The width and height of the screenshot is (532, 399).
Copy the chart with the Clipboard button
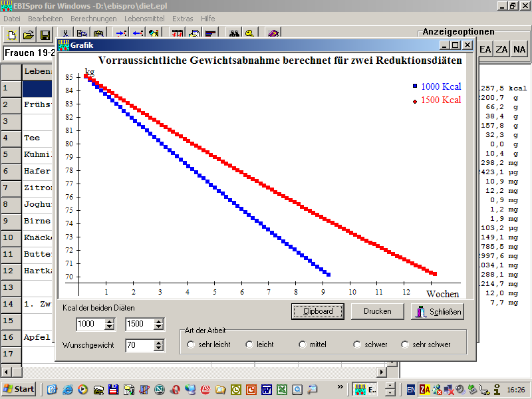[317, 311]
